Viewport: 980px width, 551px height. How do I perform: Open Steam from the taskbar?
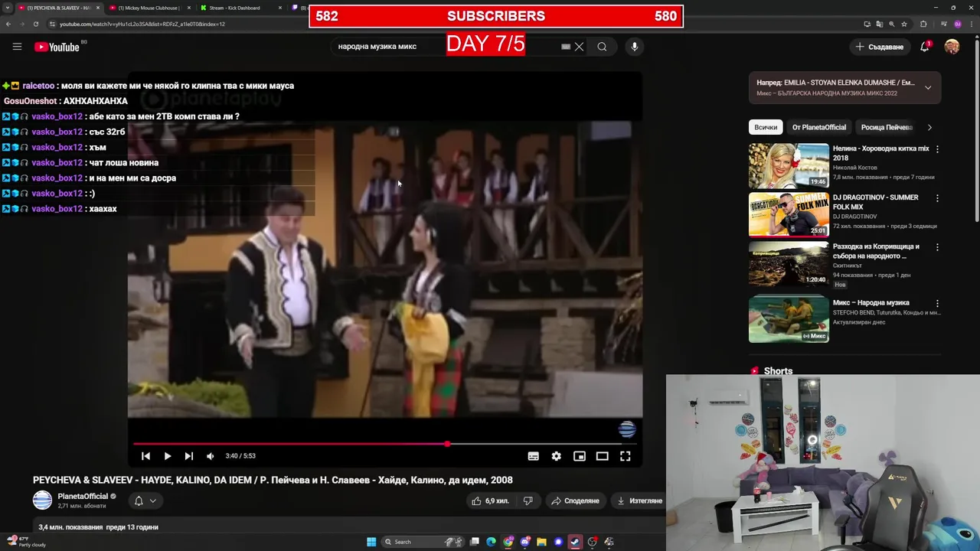point(575,542)
